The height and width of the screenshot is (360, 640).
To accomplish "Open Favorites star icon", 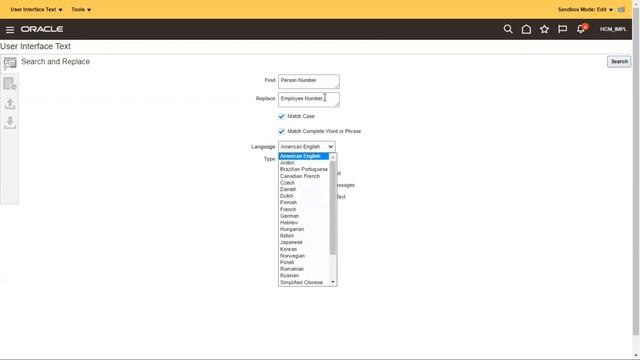I will [544, 29].
